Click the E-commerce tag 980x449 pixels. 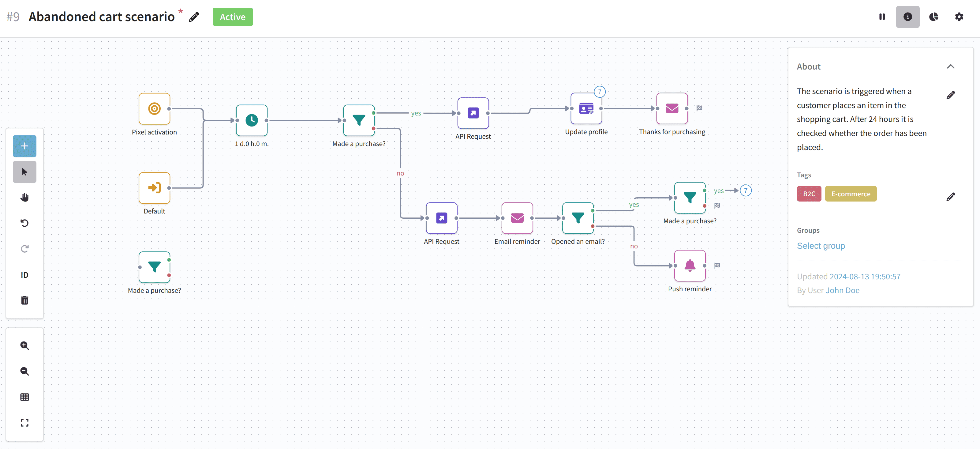pos(851,194)
